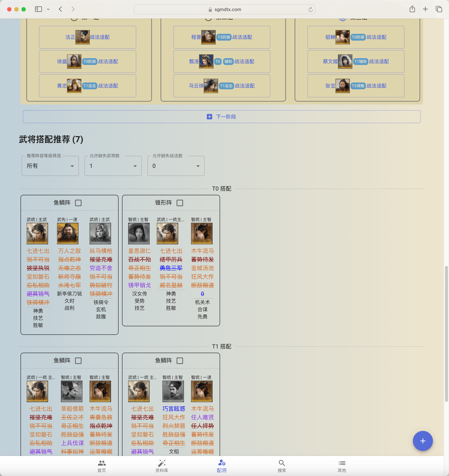Reload the page with refresh icon

(x=310, y=9)
